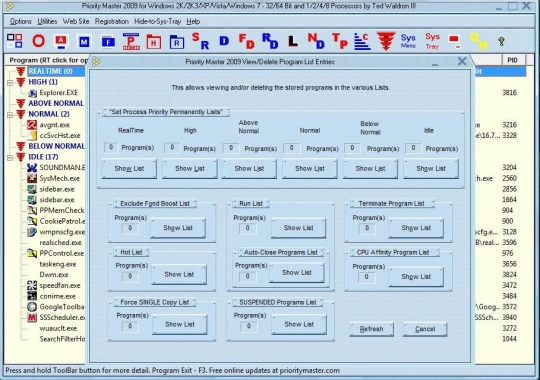Open the Help menu
Screen dimensions: 540x380
click(193, 21)
